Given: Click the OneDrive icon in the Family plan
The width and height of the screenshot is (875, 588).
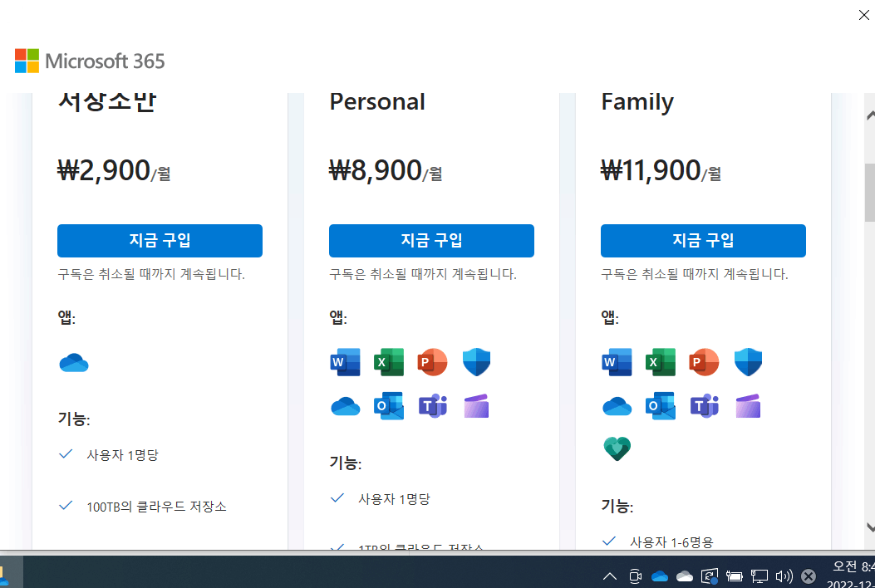Looking at the screenshot, I should (617, 406).
